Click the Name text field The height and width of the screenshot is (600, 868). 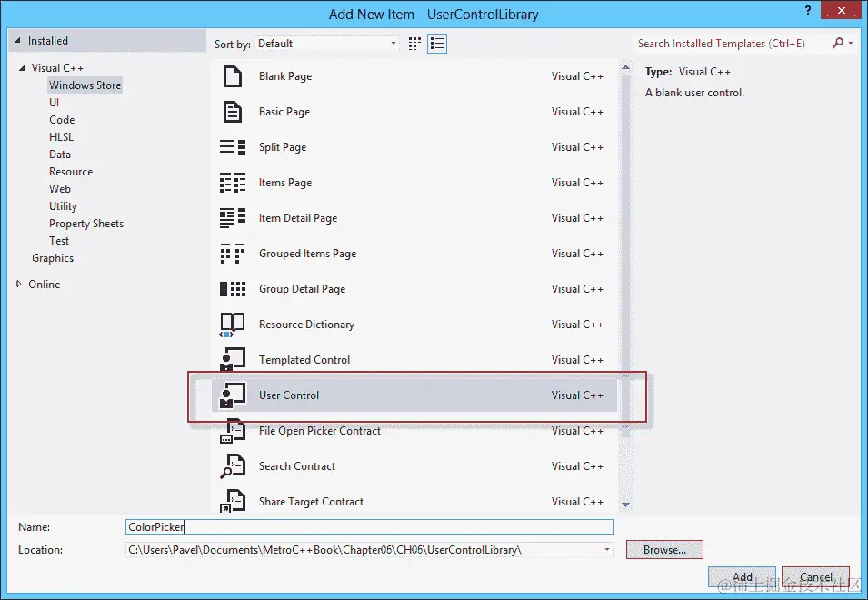click(x=369, y=527)
